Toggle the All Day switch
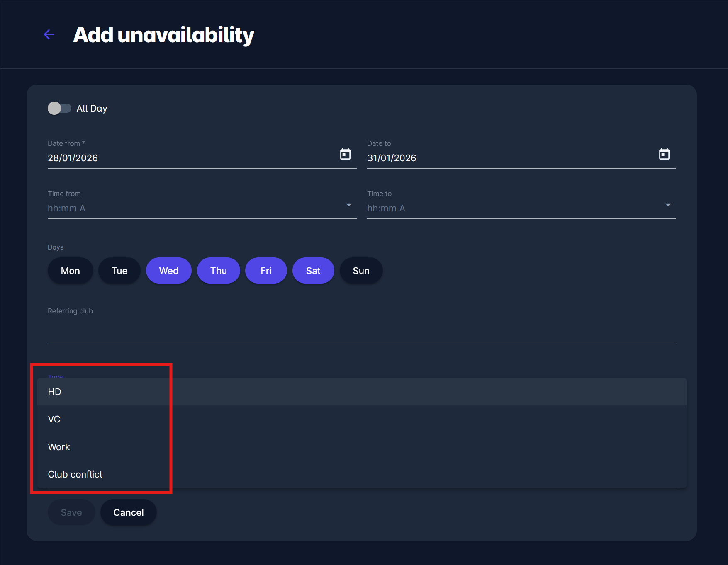Screen dimensions: 728x565 [x=59, y=108]
